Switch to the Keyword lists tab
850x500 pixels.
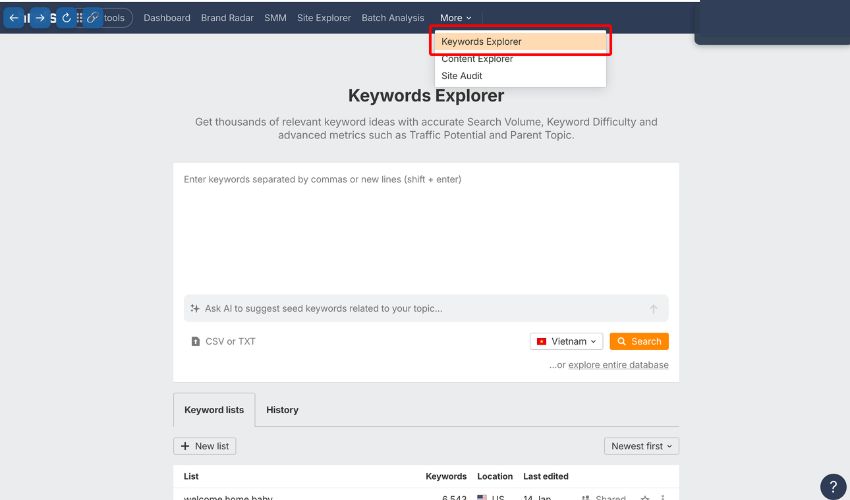click(x=214, y=410)
